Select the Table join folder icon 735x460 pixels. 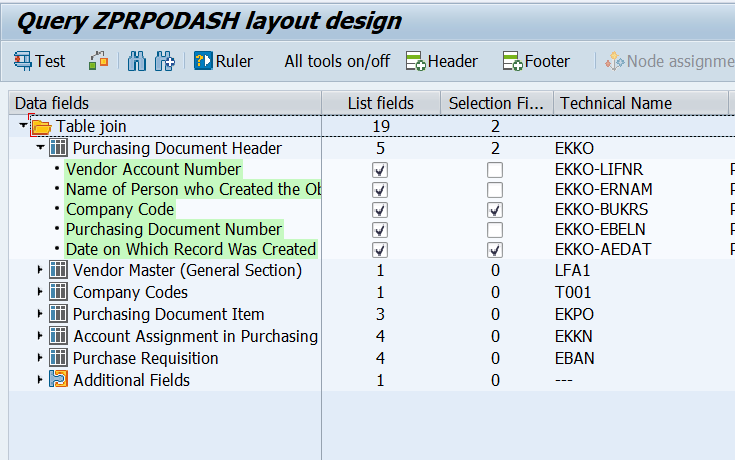pyautogui.click(x=41, y=127)
